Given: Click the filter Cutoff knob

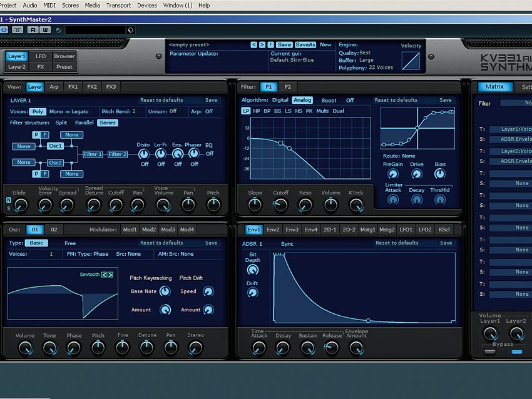Looking at the screenshot, I should click(x=280, y=205).
